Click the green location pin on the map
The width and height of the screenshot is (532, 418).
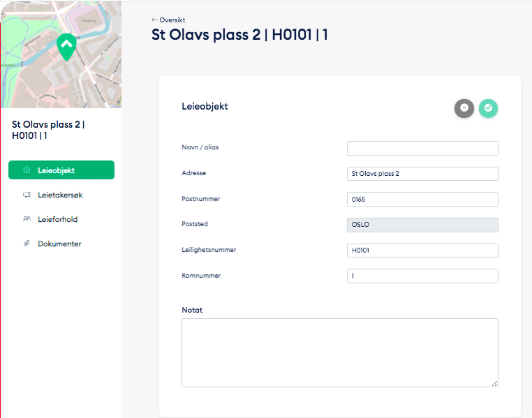click(66, 47)
